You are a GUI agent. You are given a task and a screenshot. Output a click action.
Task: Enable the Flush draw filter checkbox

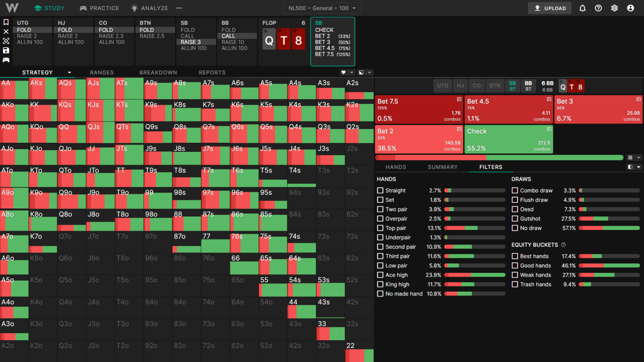[x=515, y=200]
